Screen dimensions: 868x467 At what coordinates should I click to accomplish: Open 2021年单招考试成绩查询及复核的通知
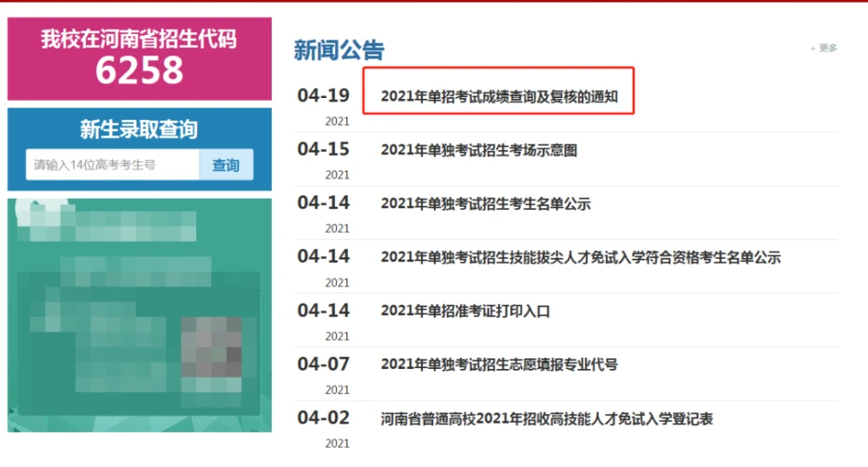click(x=499, y=96)
